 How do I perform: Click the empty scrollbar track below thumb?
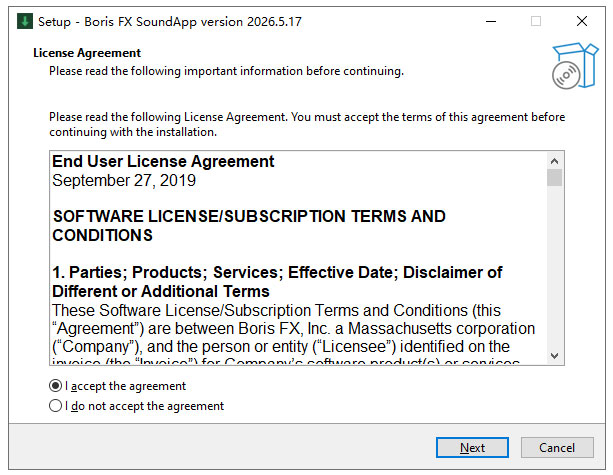(554, 267)
